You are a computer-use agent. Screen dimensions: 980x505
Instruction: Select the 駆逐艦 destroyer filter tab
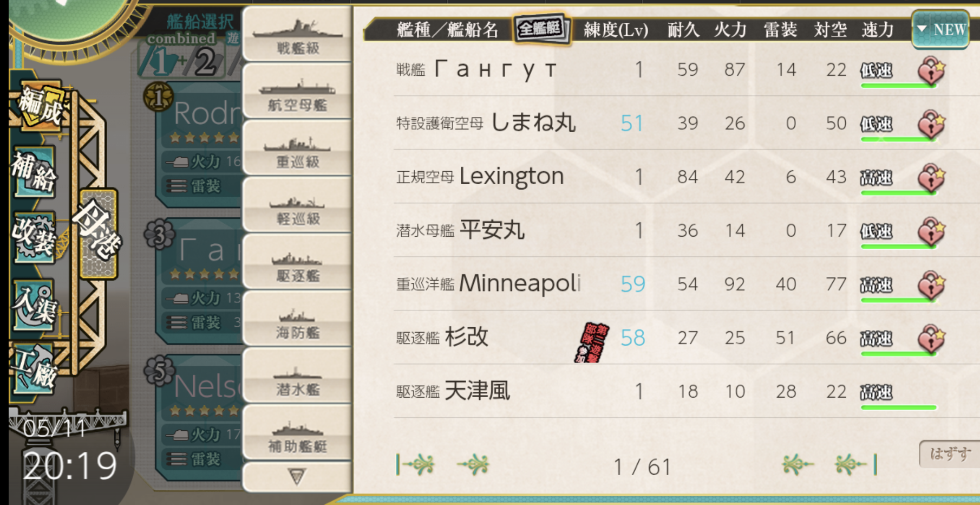[297, 263]
